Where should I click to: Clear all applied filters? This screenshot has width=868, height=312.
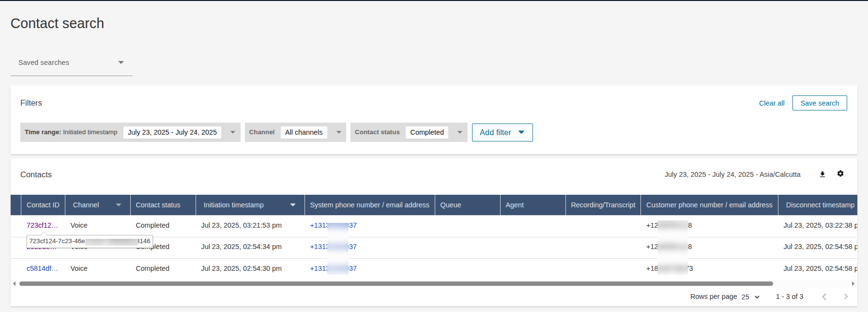click(771, 103)
